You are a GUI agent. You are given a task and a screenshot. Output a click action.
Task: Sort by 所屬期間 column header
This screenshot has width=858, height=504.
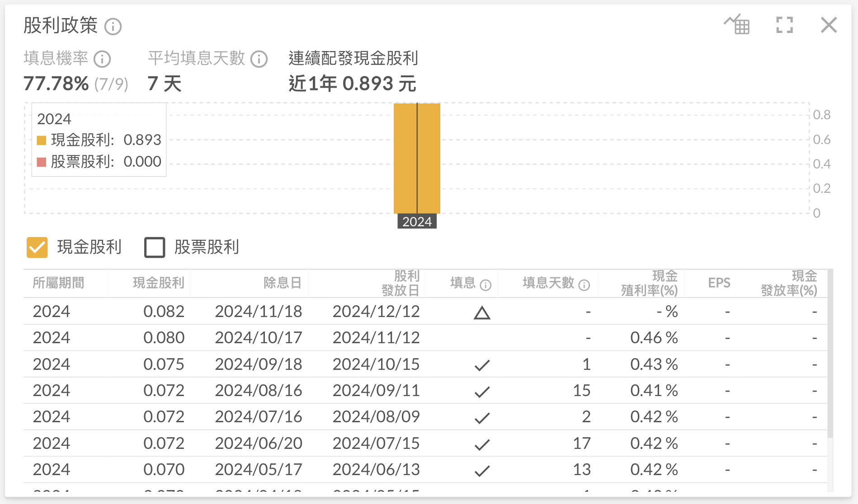pos(58,283)
